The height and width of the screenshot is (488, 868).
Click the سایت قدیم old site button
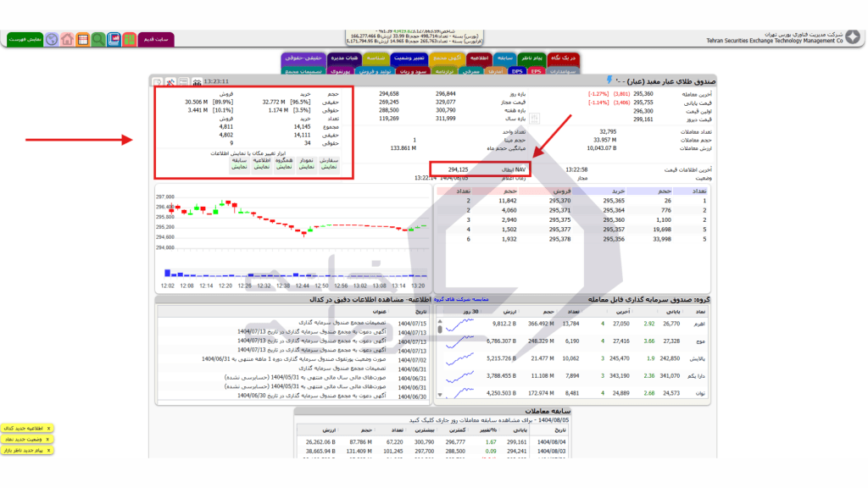coord(156,39)
